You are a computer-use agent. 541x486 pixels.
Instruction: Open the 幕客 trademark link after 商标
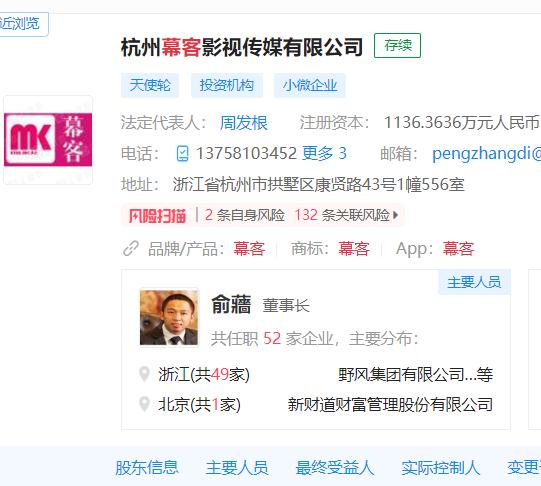pyautogui.click(x=354, y=249)
